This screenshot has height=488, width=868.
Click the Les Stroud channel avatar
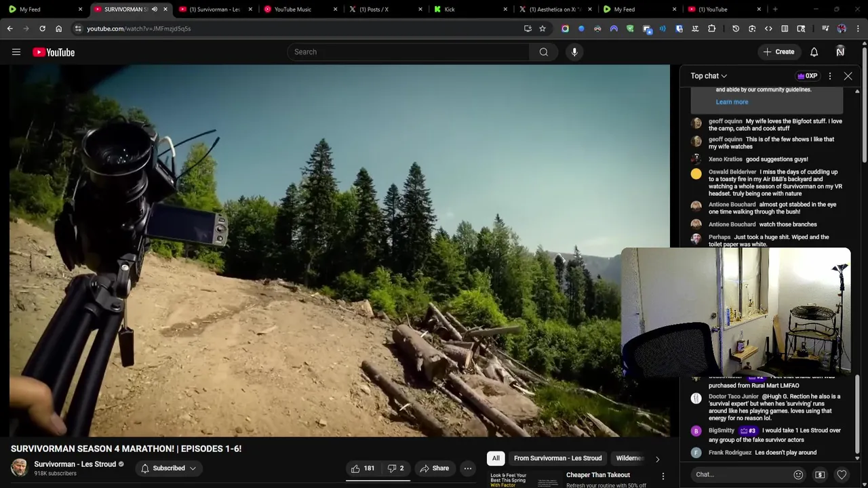(20, 468)
